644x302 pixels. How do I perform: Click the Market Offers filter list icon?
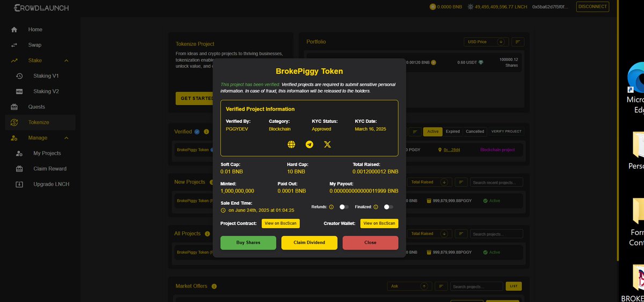[x=441, y=286]
